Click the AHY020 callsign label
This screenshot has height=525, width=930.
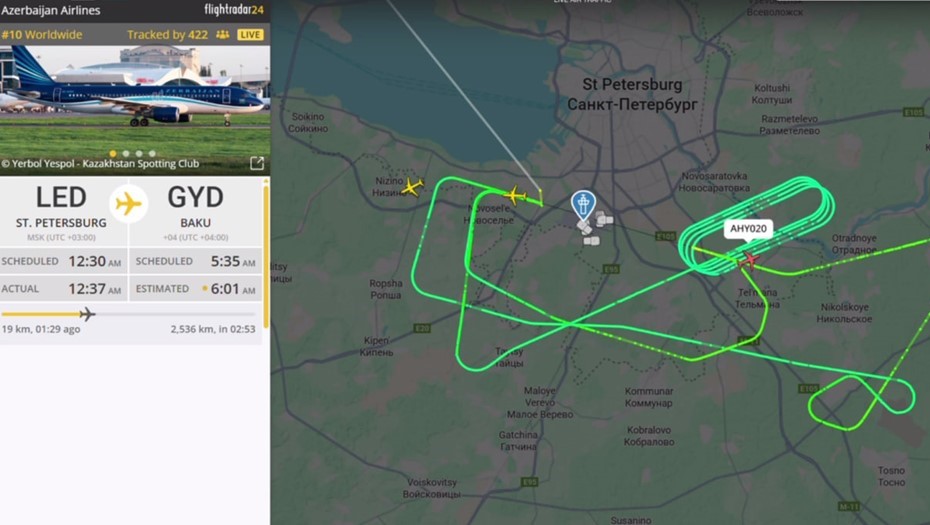pos(748,228)
